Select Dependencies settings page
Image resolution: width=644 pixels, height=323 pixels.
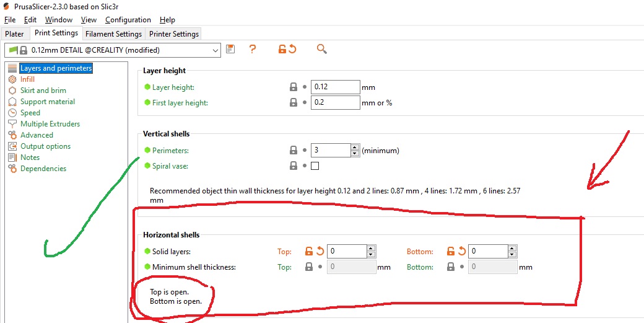(43, 169)
